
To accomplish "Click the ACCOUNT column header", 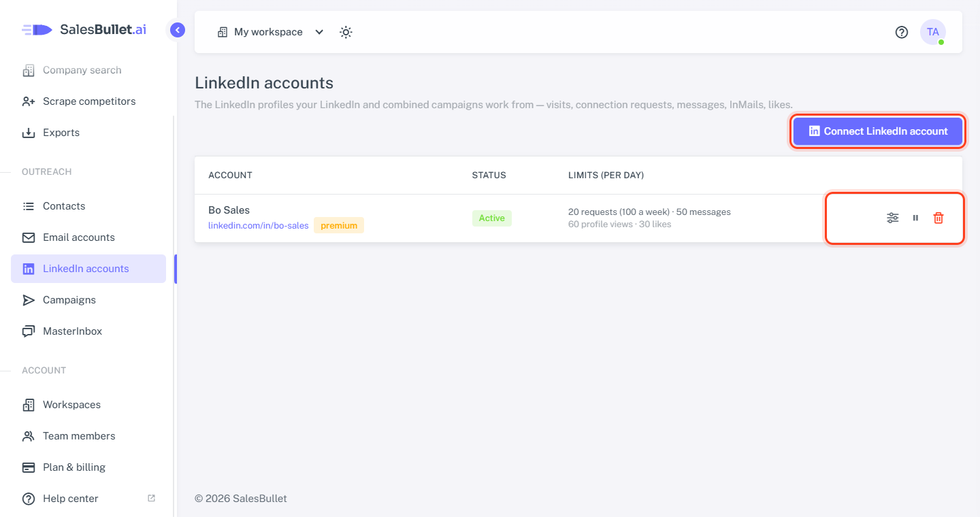I will 230,176.
